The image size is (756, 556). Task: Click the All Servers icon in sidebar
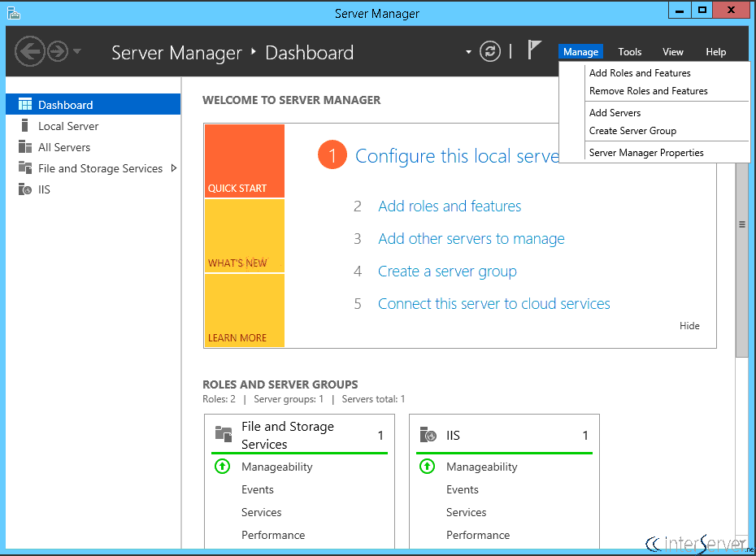click(x=25, y=146)
